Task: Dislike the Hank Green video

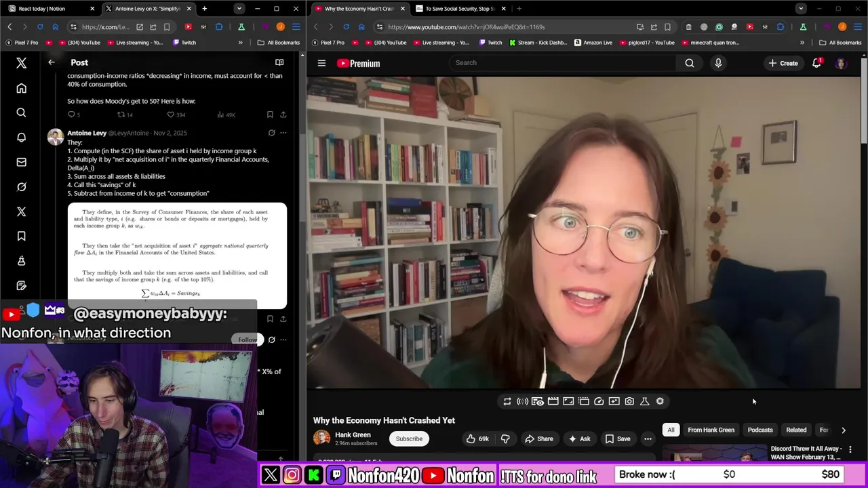Action: pyautogui.click(x=505, y=439)
